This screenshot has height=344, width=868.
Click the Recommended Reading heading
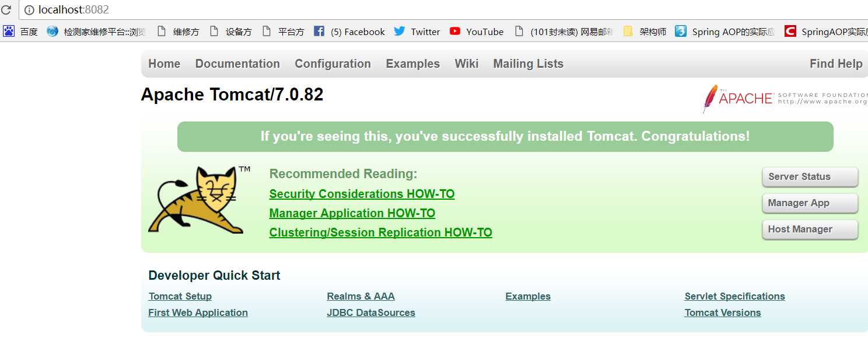pyautogui.click(x=344, y=174)
